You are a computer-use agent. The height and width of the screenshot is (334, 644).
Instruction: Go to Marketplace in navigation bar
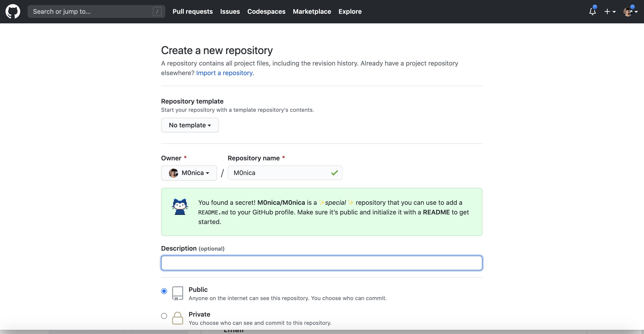pos(312,11)
